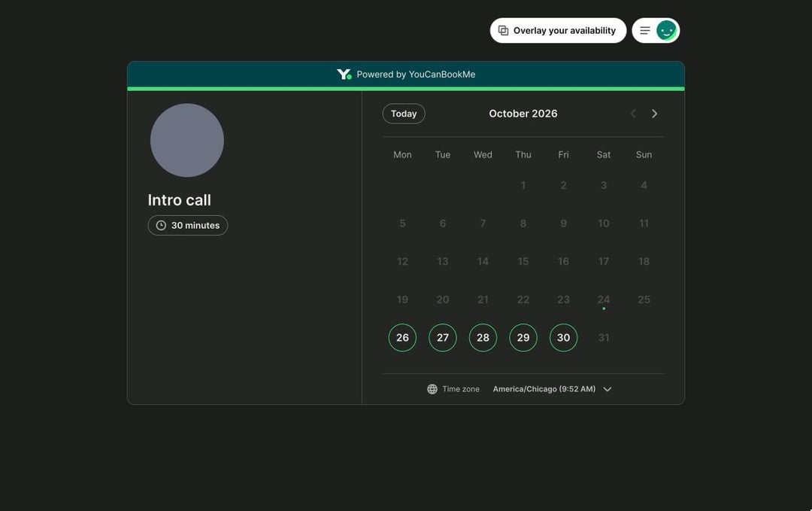Click the globe time zone icon
The height and width of the screenshot is (511, 812).
click(432, 389)
